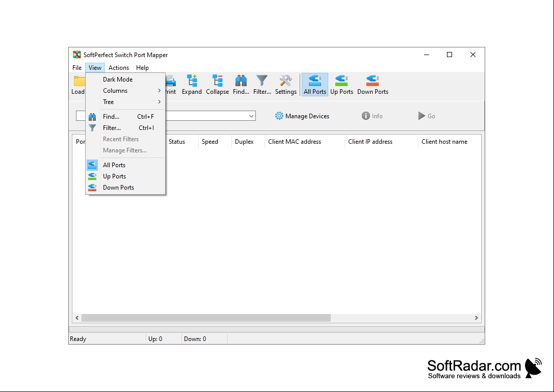Select Up Ports in the View menu

[125, 176]
